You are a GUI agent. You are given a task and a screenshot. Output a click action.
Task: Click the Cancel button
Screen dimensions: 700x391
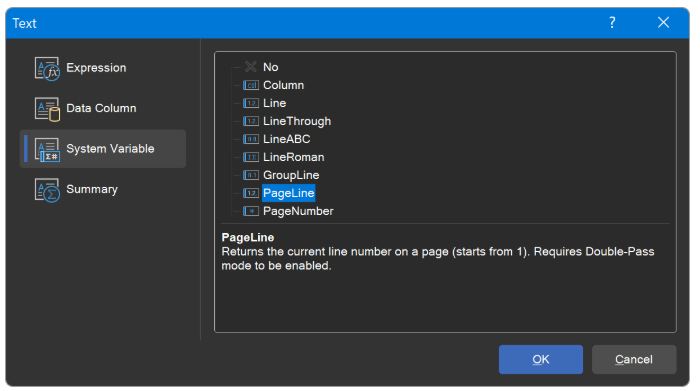[634, 359]
